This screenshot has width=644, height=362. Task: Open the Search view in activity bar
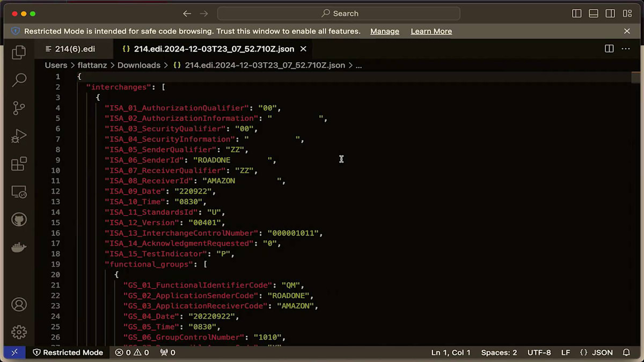tap(19, 80)
